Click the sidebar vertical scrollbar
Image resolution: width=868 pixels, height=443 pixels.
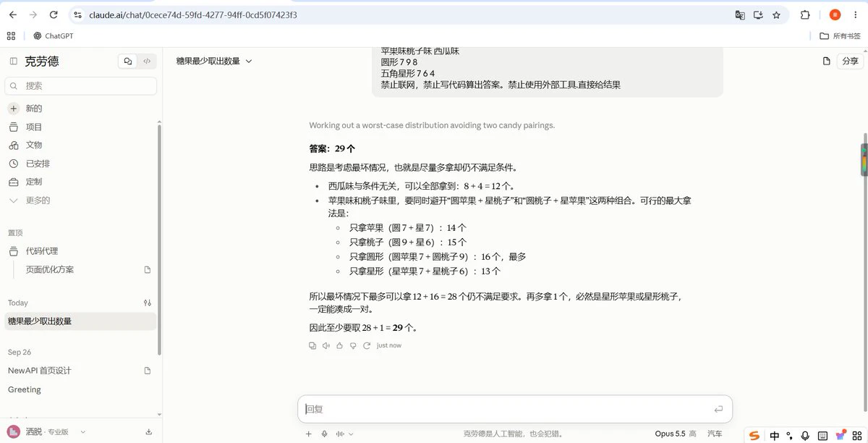coord(159,239)
